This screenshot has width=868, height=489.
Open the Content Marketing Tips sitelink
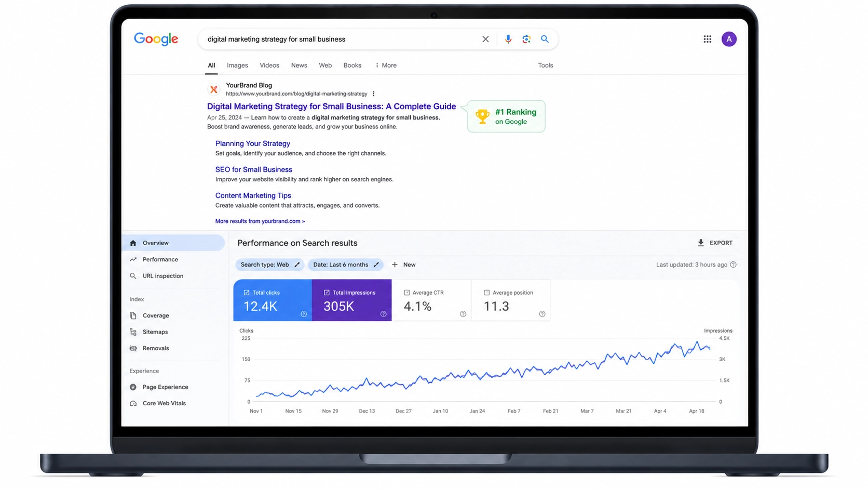(253, 195)
